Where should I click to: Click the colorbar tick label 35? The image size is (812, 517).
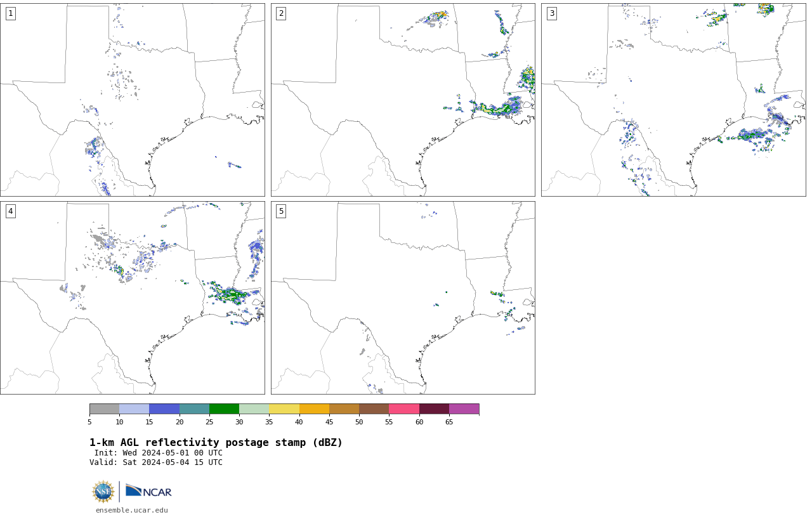(269, 422)
